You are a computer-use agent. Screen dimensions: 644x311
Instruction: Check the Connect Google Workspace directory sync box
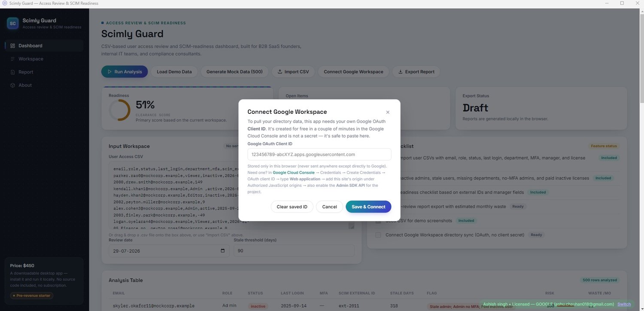[x=378, y=235]
